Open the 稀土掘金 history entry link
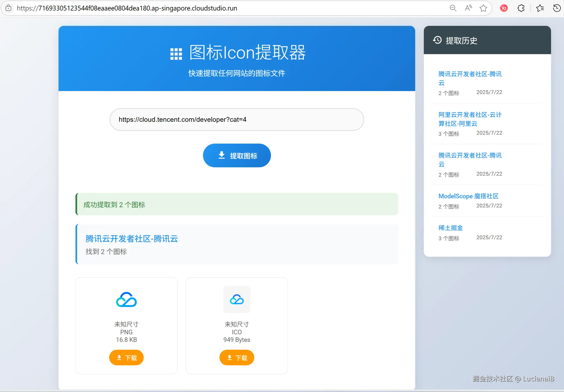The width and height of the screenshot is (564, 392). [x=450, y=228]
